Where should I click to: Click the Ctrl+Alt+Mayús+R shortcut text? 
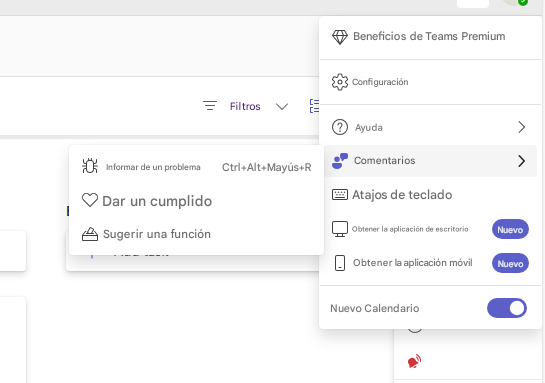click(x=267, y=168)
